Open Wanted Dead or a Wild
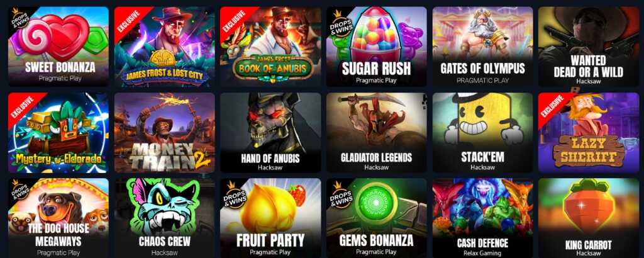This screenshot has height=258, width=644. (589, 47)
